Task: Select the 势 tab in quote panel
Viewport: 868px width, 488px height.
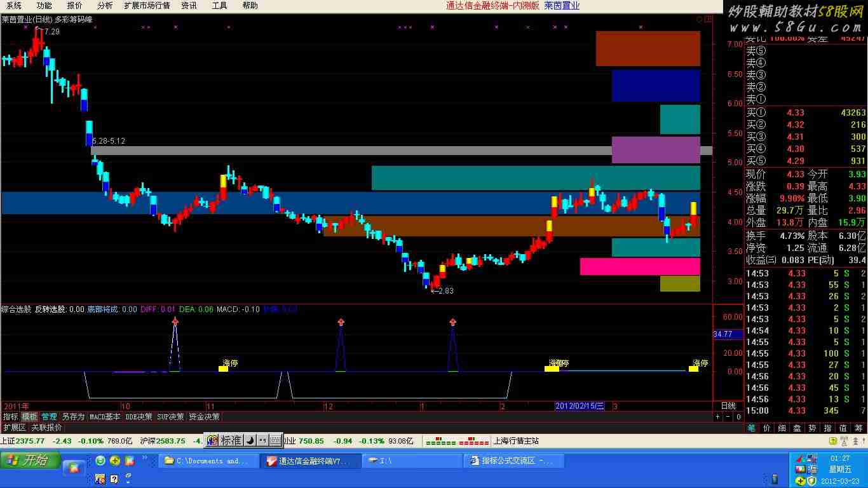Action: [813, 428]
